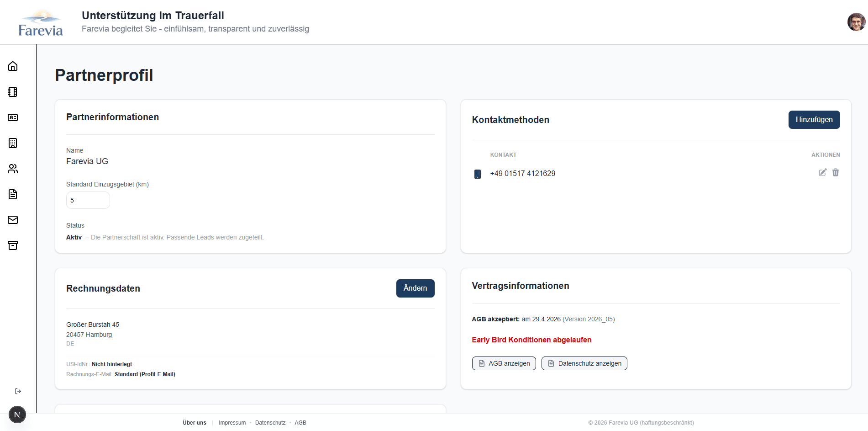The height and width of the screenshot is (431, 868).
Task: Click the copyright 2026 Farevia UG text
Action: coord(641,423)
